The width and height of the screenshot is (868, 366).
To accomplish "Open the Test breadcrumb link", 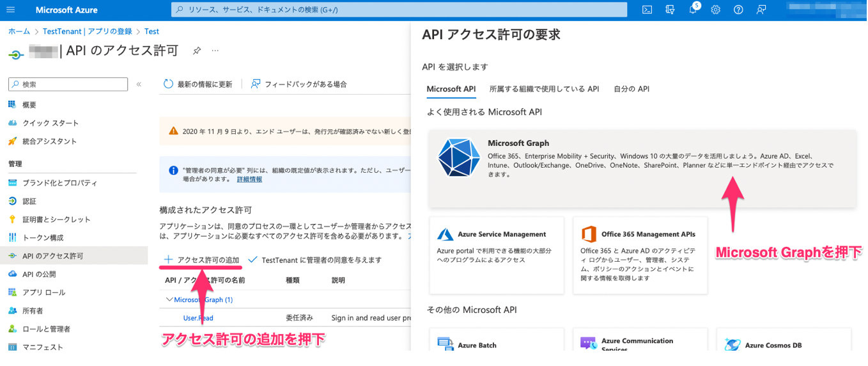I will tap(151, 31).
